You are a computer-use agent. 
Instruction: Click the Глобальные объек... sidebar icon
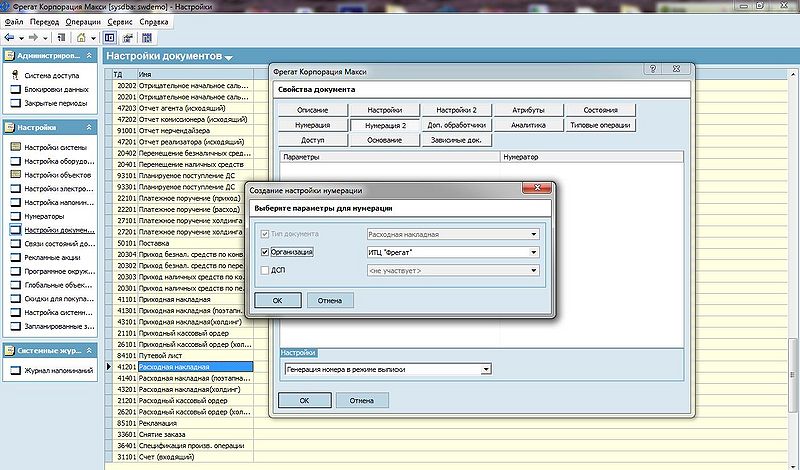click(x=16, y=285)
